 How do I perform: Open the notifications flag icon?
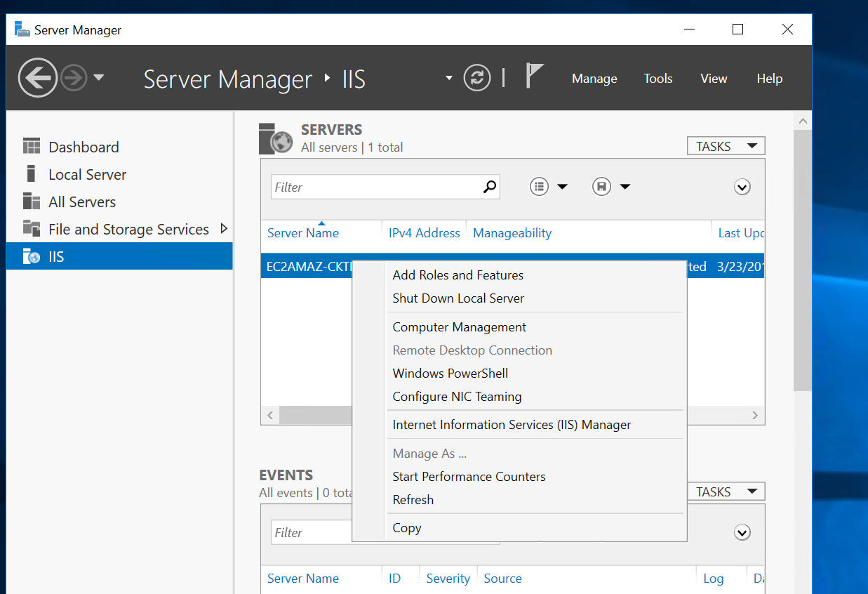[x=534, y=76]
